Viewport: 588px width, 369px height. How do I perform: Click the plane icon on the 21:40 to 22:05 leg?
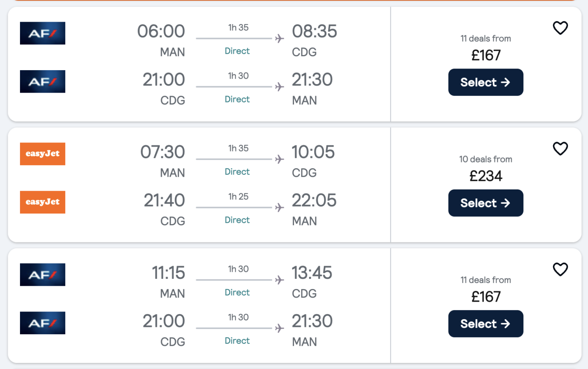coord(279,207)
